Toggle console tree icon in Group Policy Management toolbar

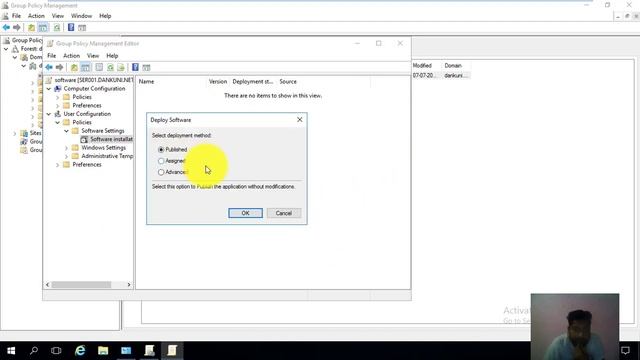[x=43, y=28]
